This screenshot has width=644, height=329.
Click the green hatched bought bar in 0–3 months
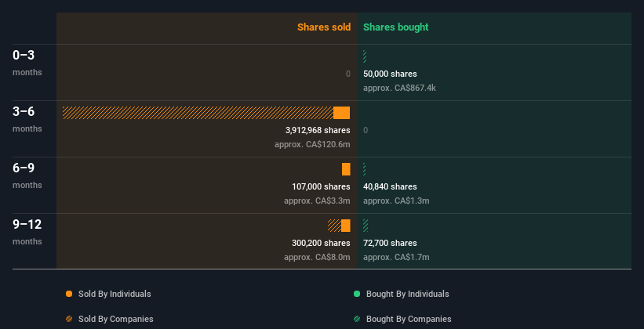365,56
